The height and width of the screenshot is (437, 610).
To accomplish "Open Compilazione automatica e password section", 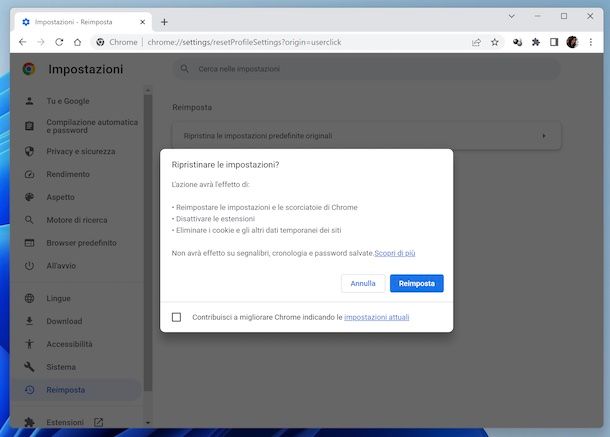I will (x=76, y=126).
